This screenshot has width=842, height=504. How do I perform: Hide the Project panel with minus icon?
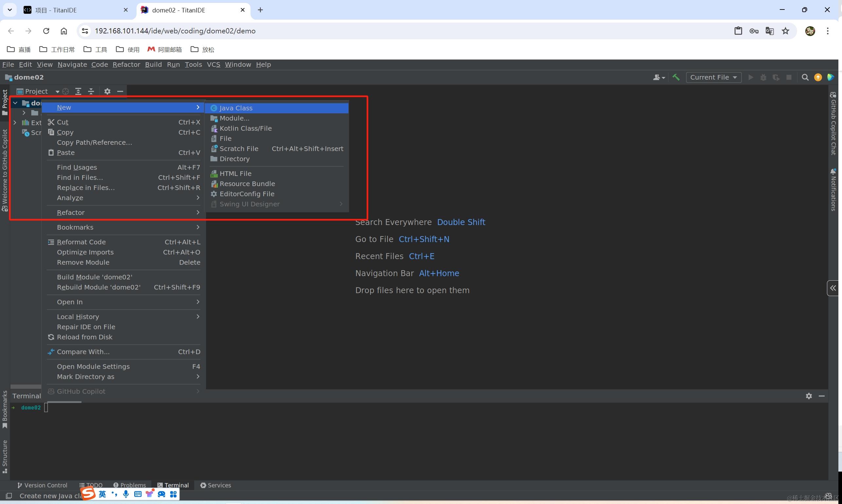(x=120, y=91)
